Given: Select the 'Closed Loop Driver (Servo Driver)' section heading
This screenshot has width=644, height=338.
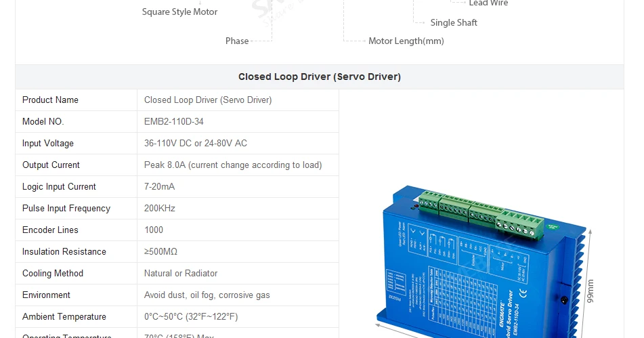Looking at the screenshot, I should (x=320, y=77).
